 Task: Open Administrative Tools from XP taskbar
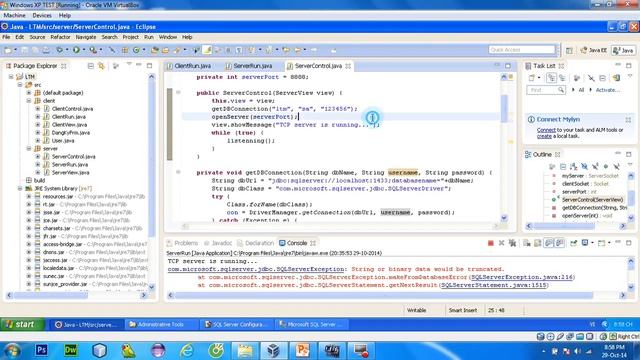point(160,324)
